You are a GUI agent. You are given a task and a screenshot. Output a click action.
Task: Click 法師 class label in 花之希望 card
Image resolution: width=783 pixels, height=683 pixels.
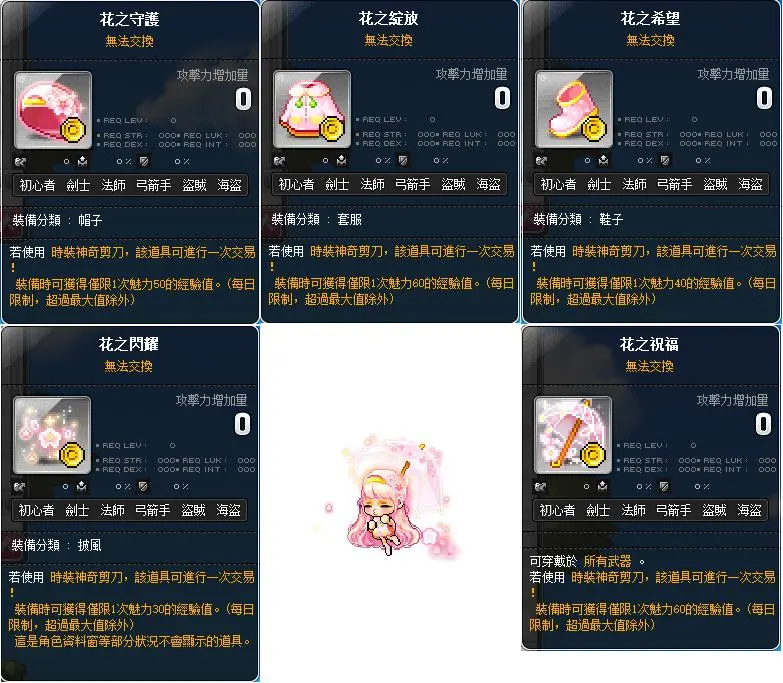pyautogui.click(x=634, y=184)
